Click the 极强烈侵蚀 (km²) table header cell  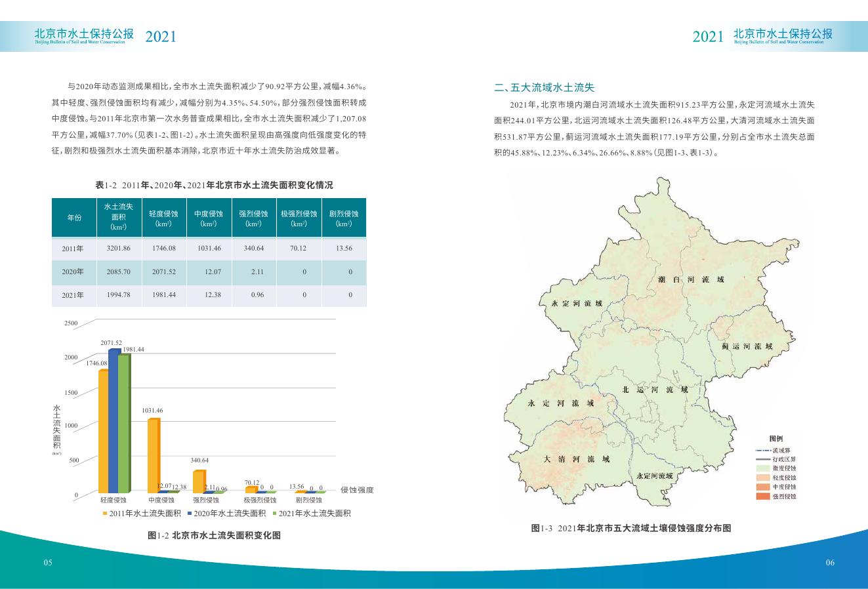(x=299, y=218)
